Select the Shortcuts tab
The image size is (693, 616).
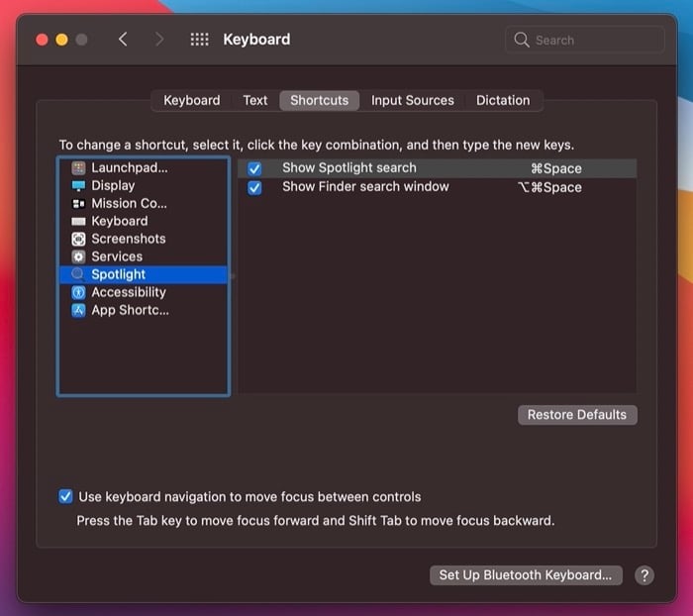tap(319, 100)
